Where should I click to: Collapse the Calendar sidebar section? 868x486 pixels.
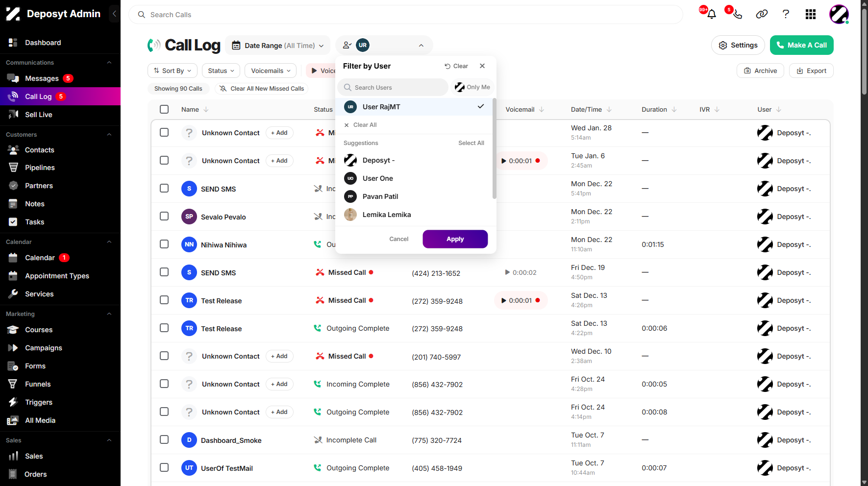[x=109, y=242]
